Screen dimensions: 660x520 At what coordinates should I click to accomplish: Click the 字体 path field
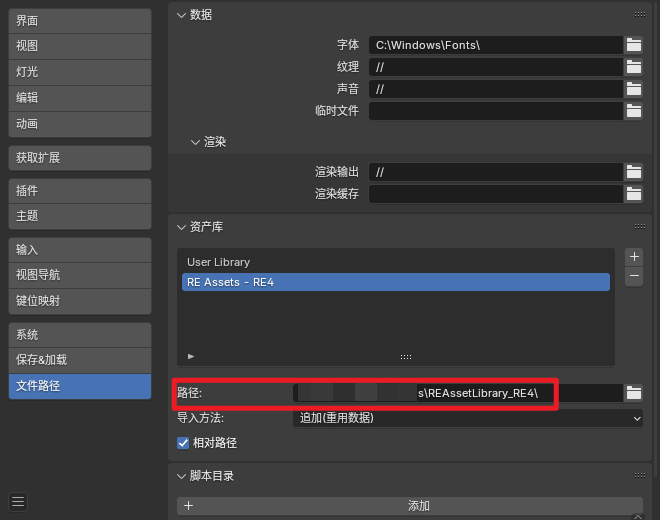(x=496, y=45)
